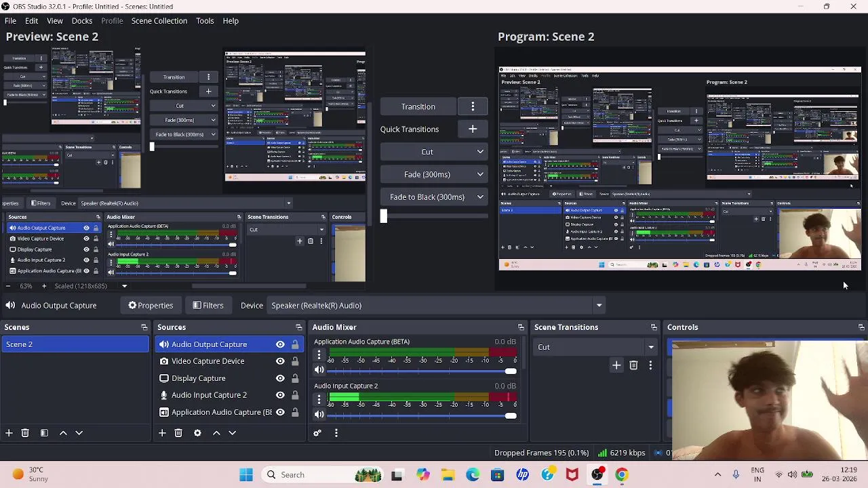Open the Help menu
The image size is (868, 488).
coord(231,20)
